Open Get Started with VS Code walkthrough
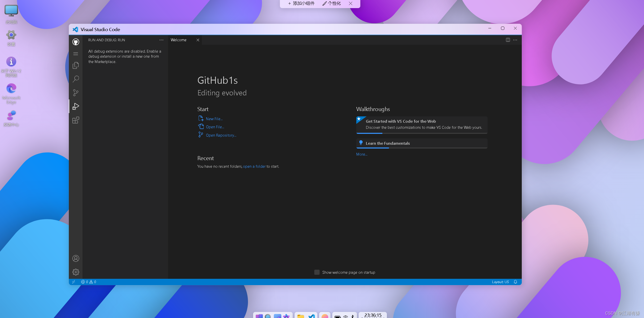The height and width of the screenshot is (318, 644). click(x=422, y=124)
